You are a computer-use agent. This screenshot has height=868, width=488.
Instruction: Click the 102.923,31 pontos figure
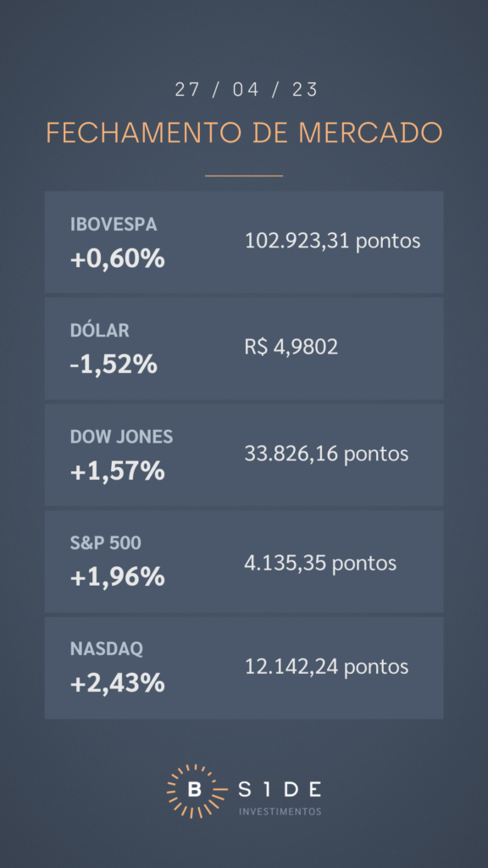tap(332, 241)
